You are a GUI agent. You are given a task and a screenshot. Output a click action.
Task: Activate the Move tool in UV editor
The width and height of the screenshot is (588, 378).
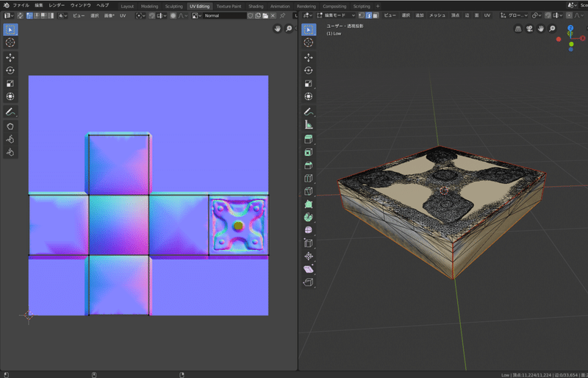coord(10,57)
